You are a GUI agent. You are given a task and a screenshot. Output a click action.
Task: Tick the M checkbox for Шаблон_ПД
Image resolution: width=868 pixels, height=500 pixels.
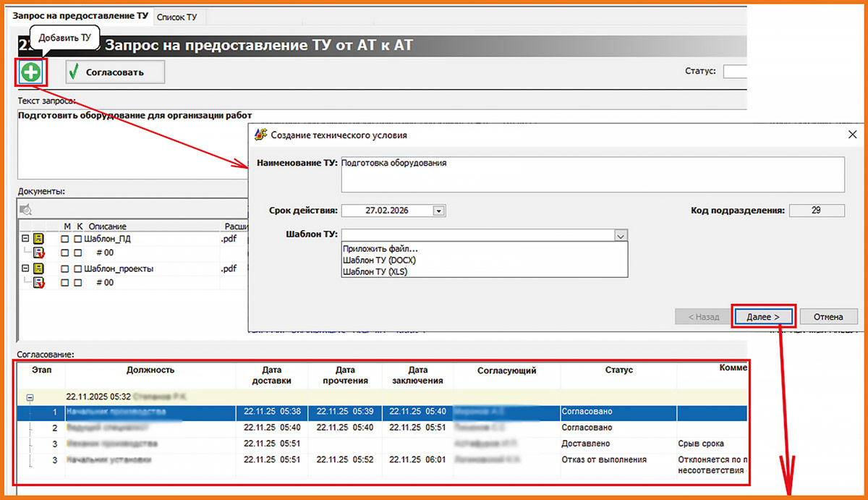[x=65, y=239]
